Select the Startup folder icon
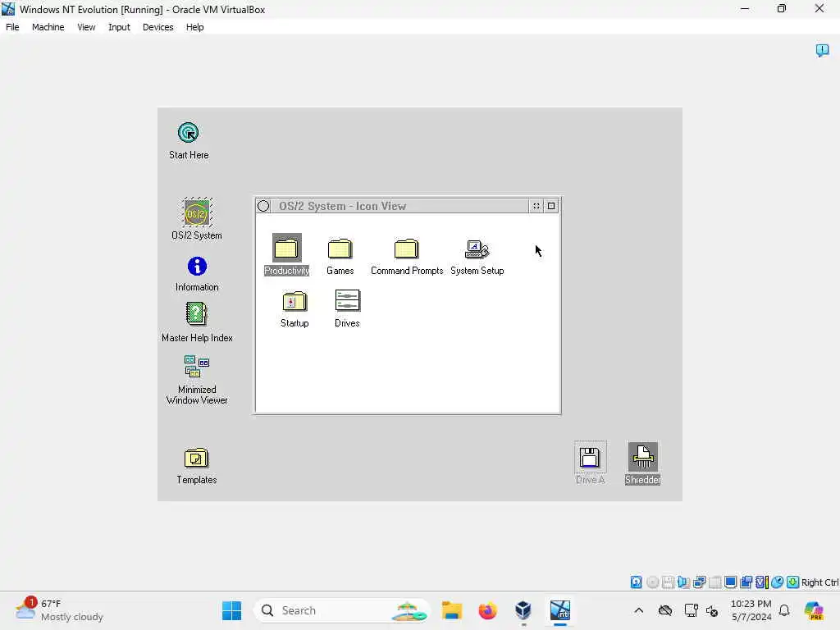 pyautogui.click(x=294, y=301)
